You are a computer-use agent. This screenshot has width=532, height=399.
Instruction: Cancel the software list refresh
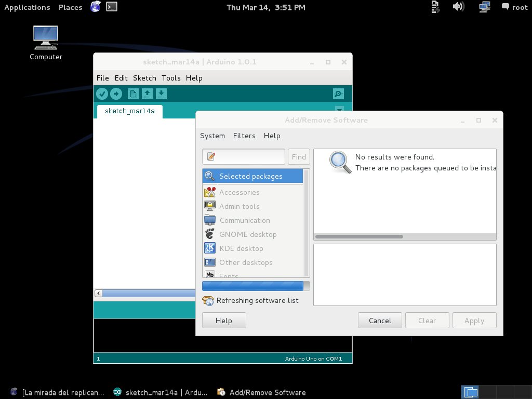tap(380, 321)
